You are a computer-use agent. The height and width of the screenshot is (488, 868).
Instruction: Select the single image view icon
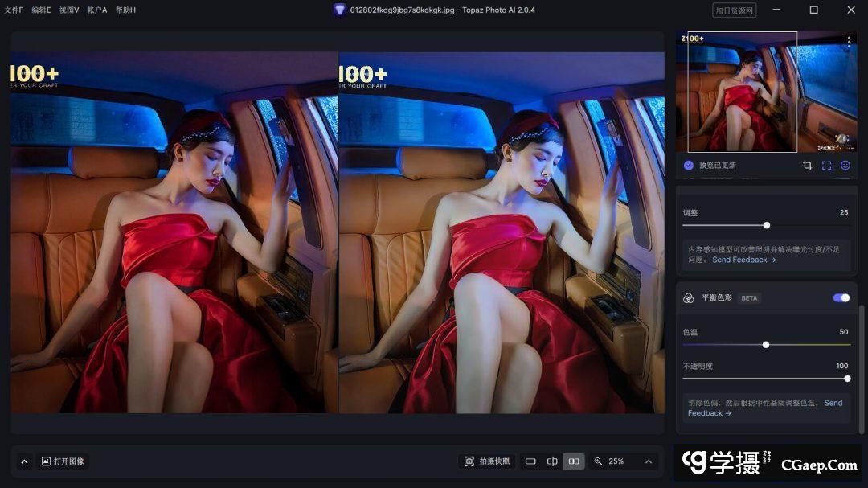(x=530, y=461)
